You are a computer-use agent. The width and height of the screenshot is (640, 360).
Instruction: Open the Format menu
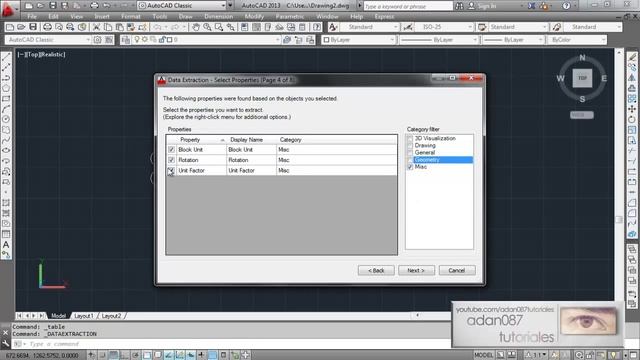click(x=131, y=17)
